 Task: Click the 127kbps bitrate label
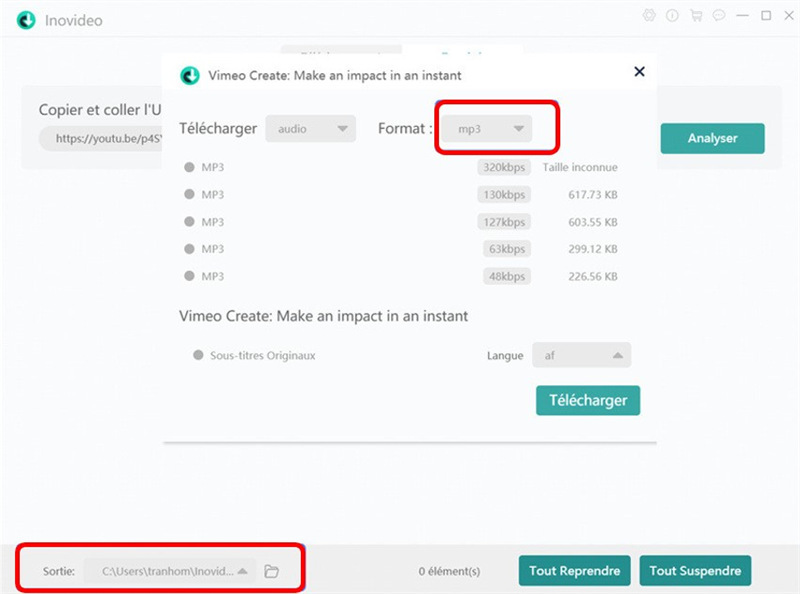504,222
